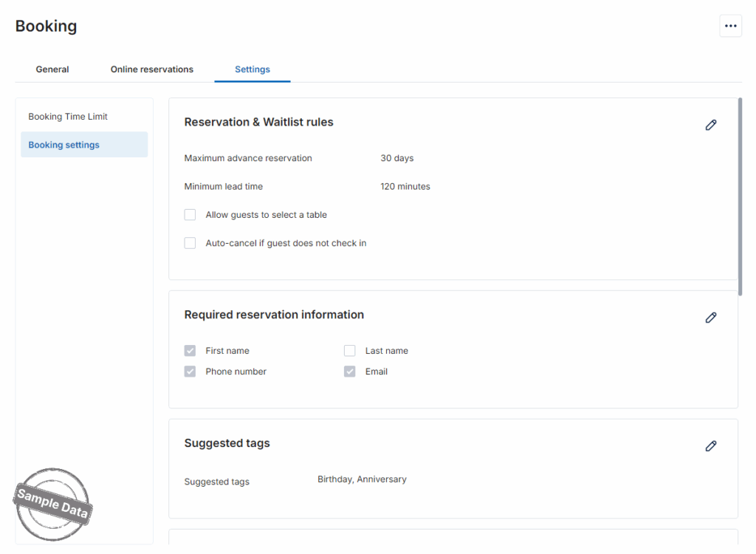Open Booking Time Limit in sidebar
The width and height of the screenshot is (756, 554).
(68, 117)
